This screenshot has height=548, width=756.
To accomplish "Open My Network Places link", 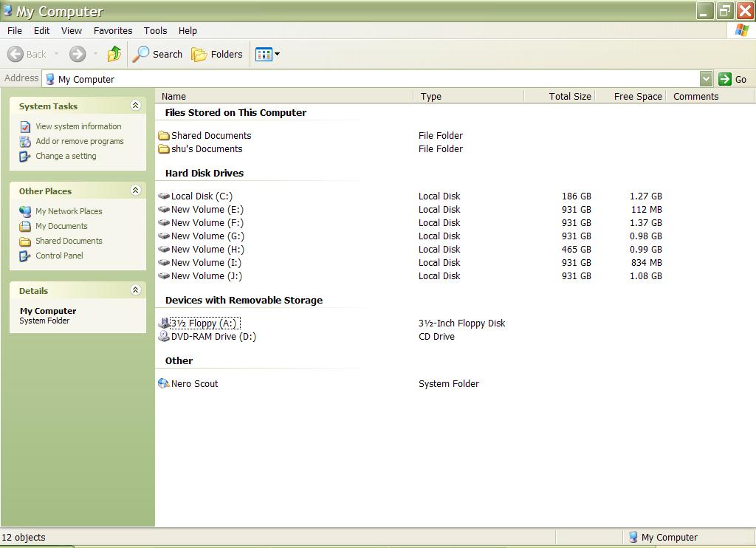I will coord(69,211).
